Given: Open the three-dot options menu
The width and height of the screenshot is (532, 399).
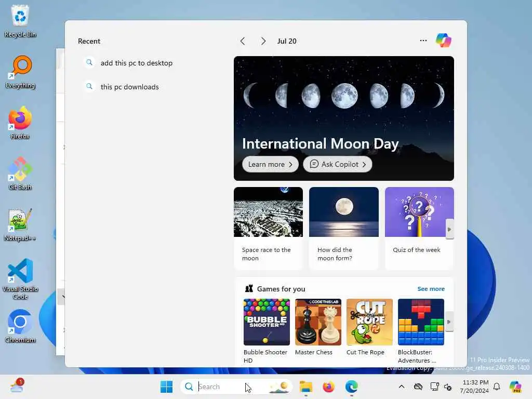Looking at the screenshot, I should coord(423,41).
